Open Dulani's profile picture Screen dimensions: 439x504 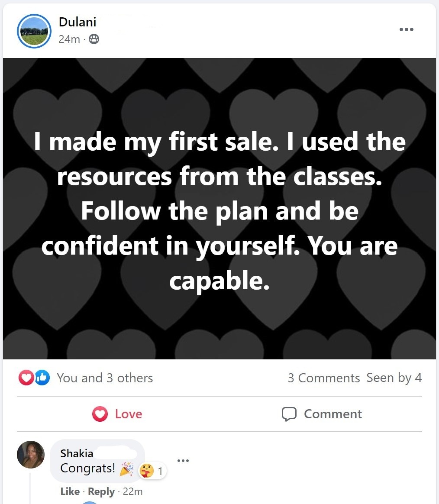[x=34, y=31]
